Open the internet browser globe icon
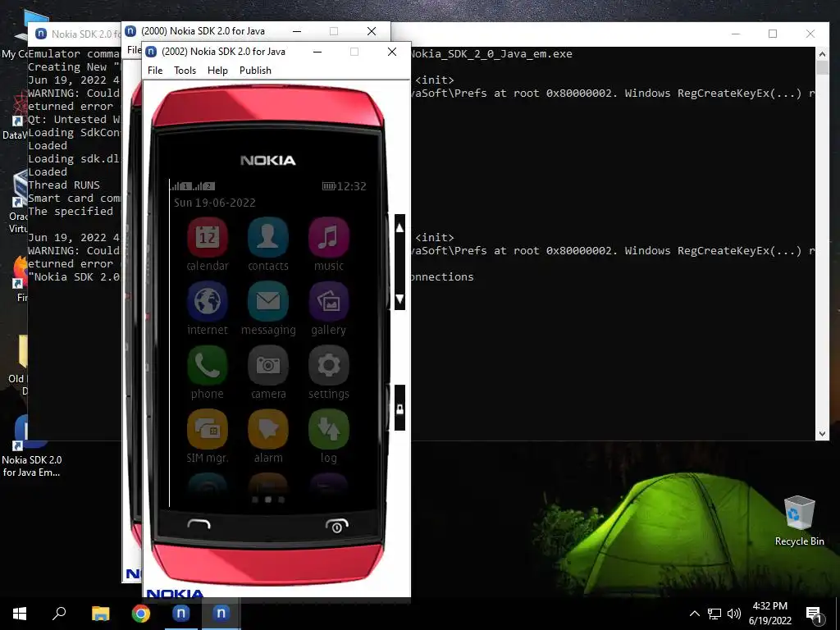The height and width of the screenshot is (630, 840). coord(208,301)
